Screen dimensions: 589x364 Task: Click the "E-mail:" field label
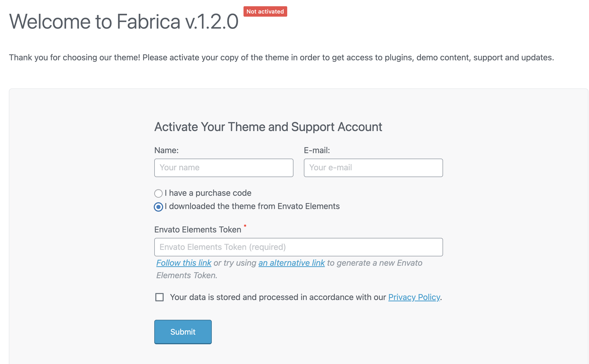(317, 151)
